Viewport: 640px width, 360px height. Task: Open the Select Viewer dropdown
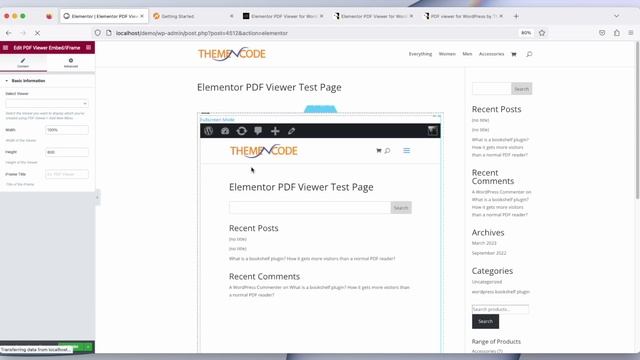coord(47,103)
